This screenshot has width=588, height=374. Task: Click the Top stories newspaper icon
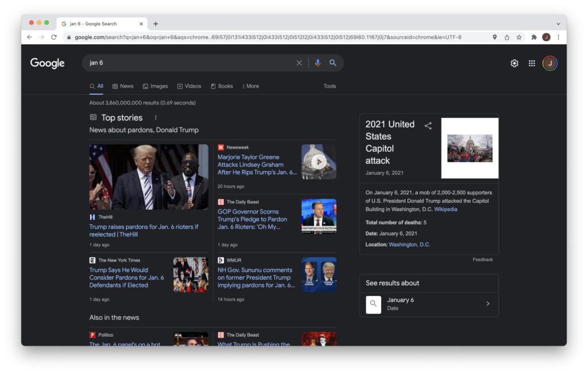[93, 117]
